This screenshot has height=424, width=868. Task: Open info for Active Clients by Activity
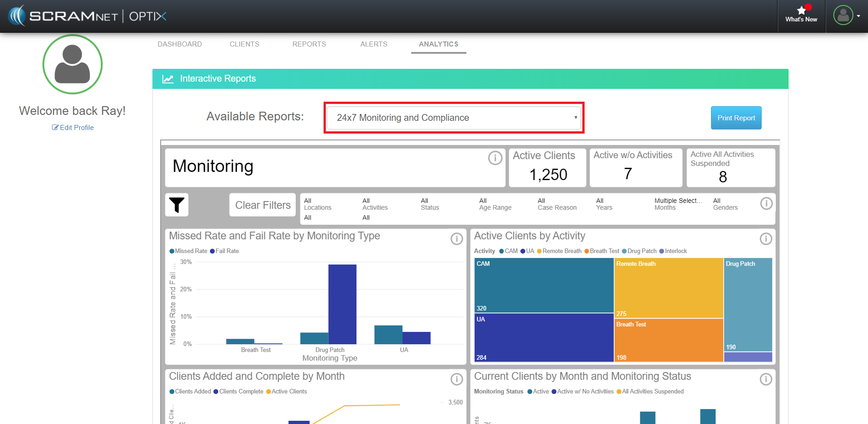[x=765, y=239]
